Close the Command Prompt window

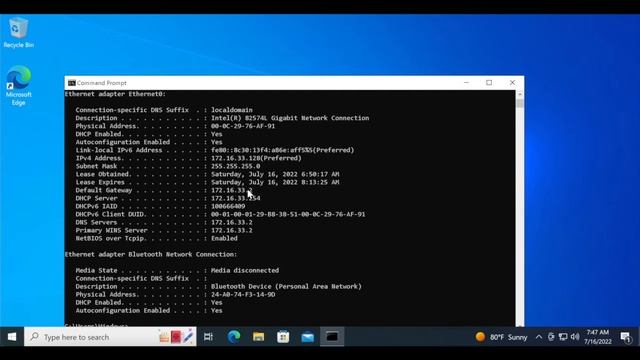[x=512, y=82]
